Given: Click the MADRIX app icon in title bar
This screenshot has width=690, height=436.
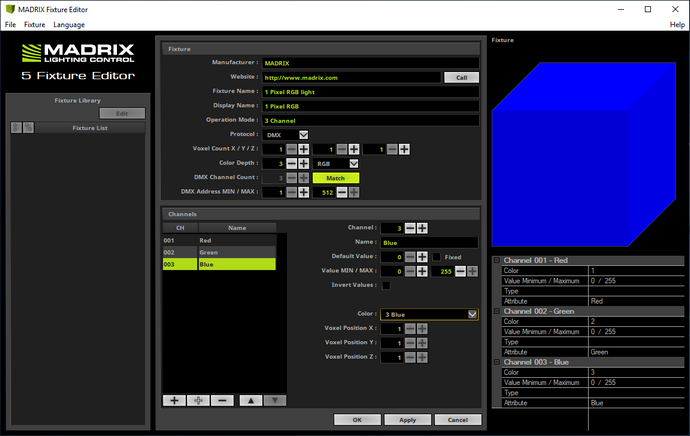Looking at the screenshot, I should (10, 9).
